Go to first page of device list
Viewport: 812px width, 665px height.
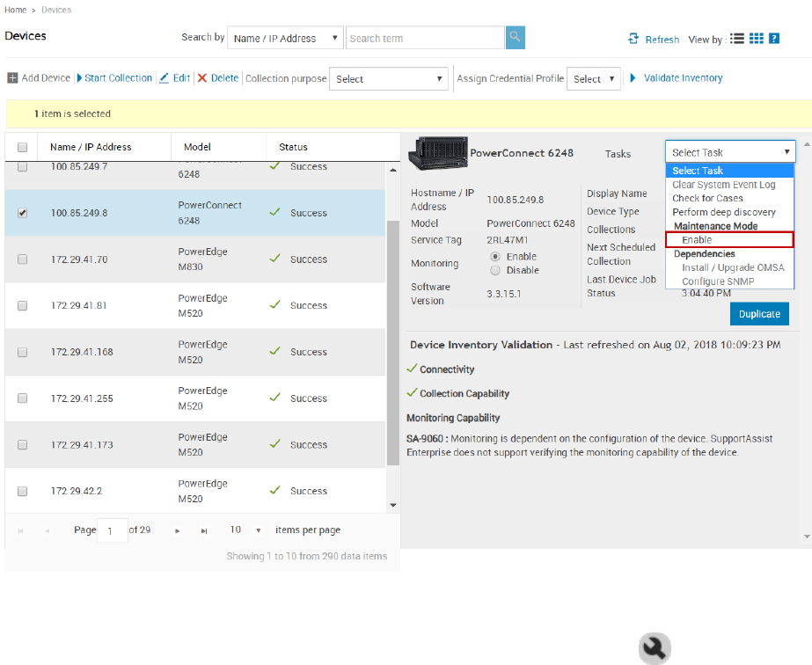21,531
